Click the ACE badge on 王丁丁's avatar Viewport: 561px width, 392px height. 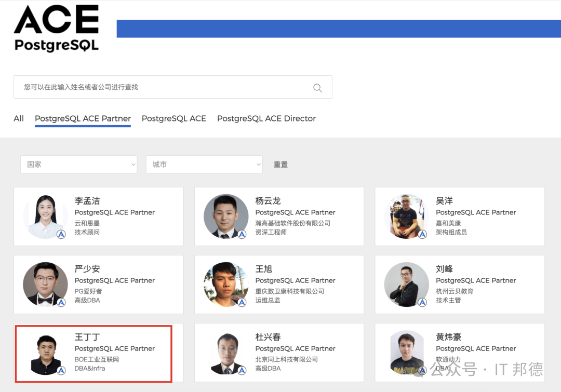point(61,370)
